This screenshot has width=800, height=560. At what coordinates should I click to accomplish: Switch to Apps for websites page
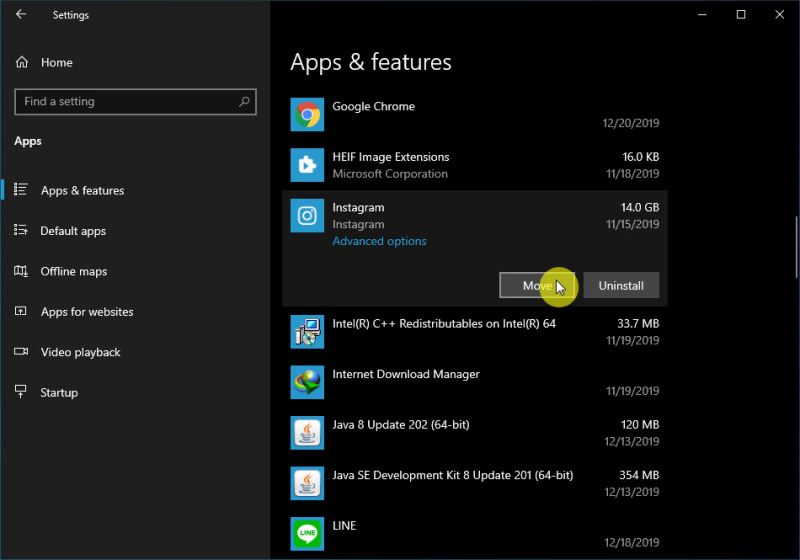[86, 312]
